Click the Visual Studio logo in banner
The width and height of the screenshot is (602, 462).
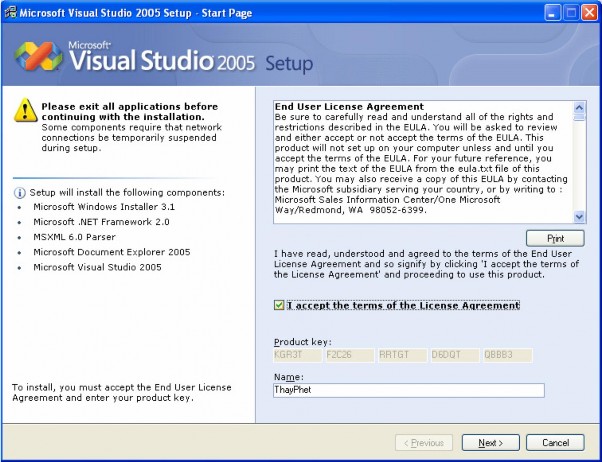(38, 56)
